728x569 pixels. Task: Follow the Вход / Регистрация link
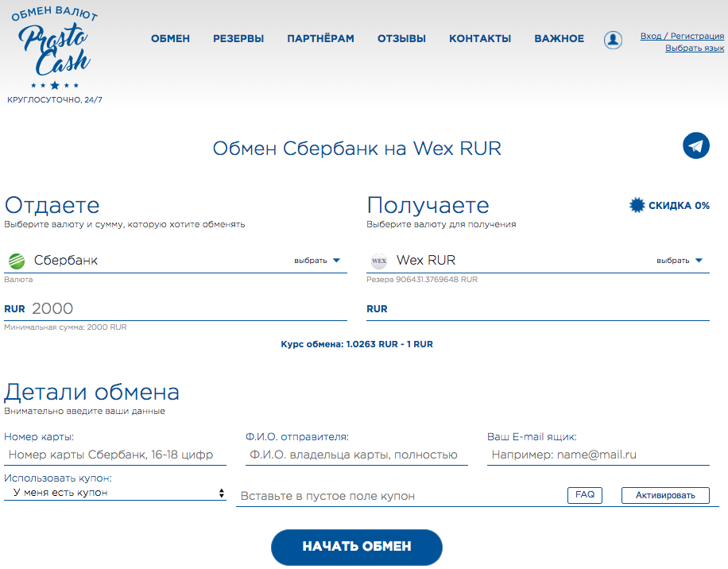click(682, 36)
